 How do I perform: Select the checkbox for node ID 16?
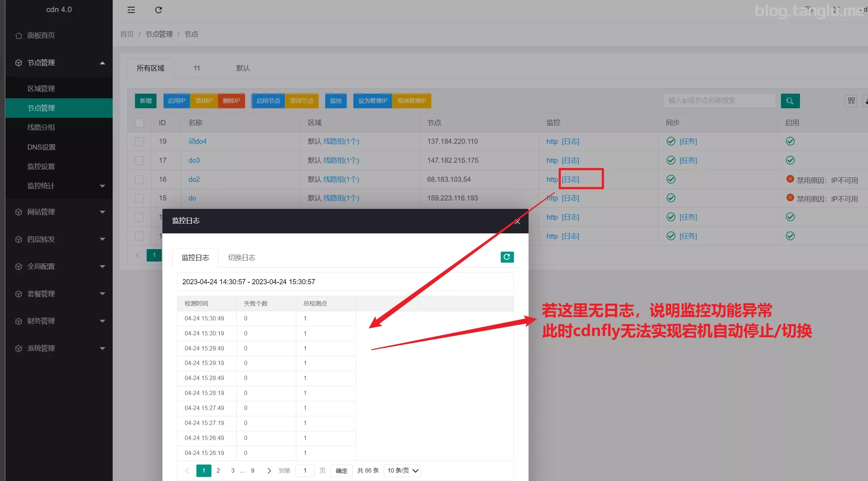tap(139, 180)
